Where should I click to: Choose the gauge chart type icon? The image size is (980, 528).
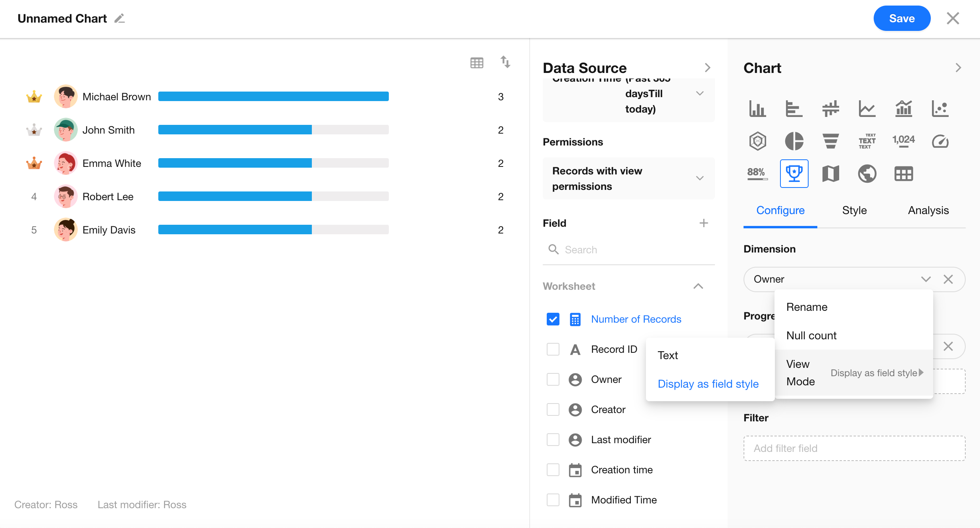(940, 141)
